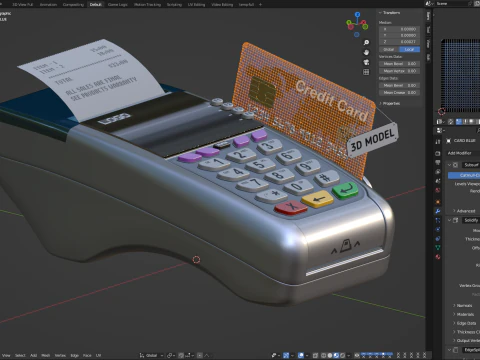Adjust Mean Bevel under Vertices Data

coord(399,63)
